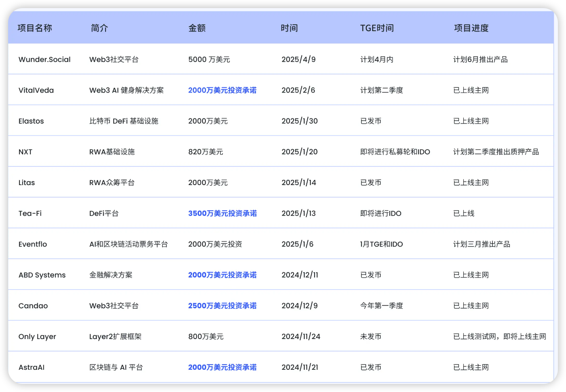Click the 计划4月内 TGE time
The width and height of the screenshot is (566, 392).
click(377, 59)
